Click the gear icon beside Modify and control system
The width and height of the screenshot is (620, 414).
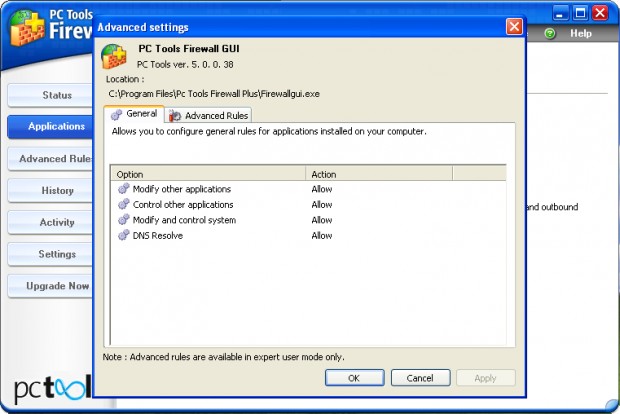click(123, 219)
